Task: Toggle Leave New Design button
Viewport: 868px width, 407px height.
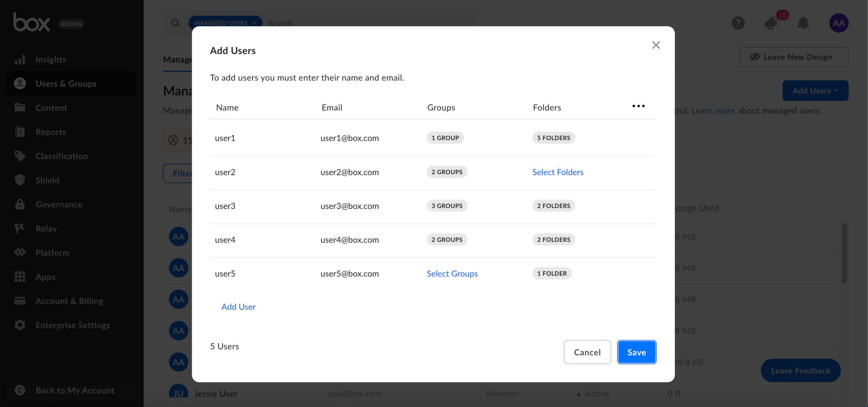Action: pyautogui.click(x=793, y=57)
